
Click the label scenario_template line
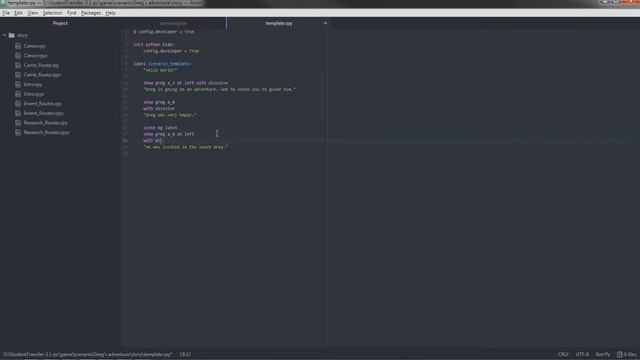click(162, 64)
